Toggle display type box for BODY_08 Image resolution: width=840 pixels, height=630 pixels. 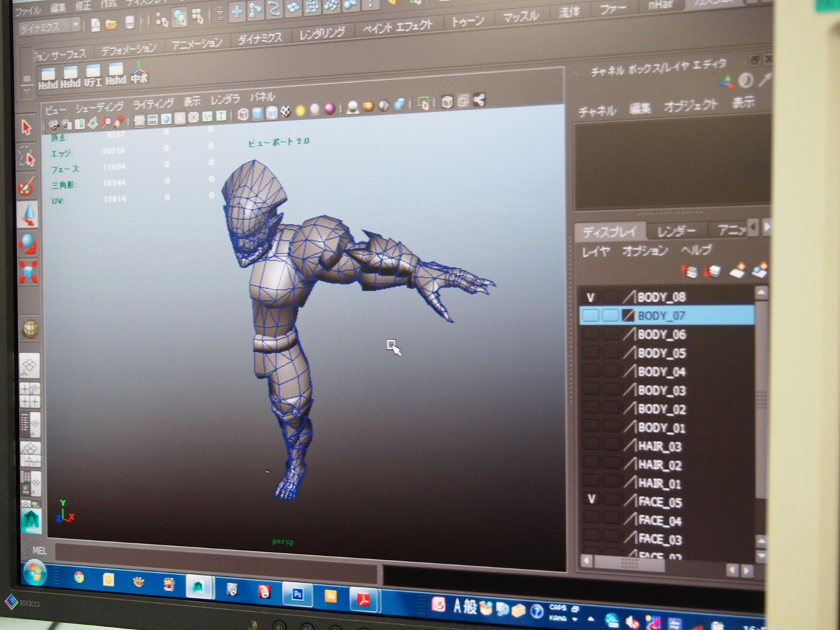[611, 297]
